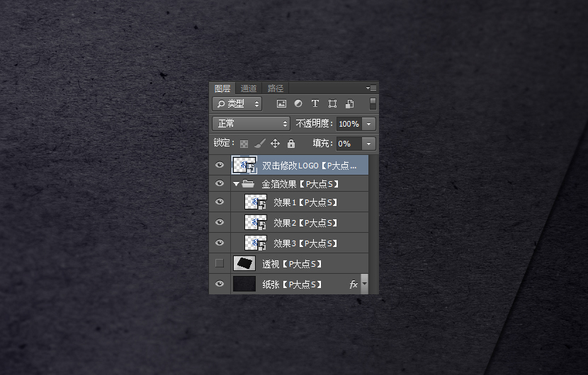588x375 pixels.
Task: Select layer name 透视【P大点S】
Action: click(x=292, y=265)
